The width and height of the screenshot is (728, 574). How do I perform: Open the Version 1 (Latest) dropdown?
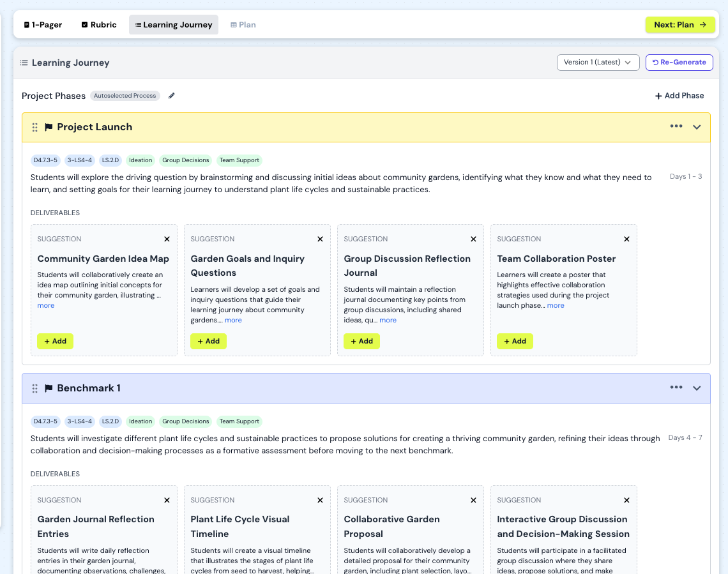[598, 62]
